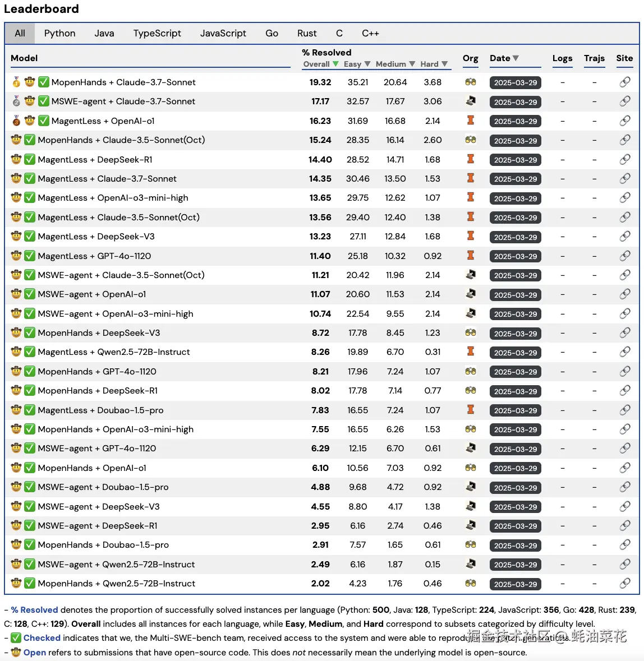The width and height of the screenshot is (644, 661).
Task: Click overall score 2.02
Action: tap(320, 584)
